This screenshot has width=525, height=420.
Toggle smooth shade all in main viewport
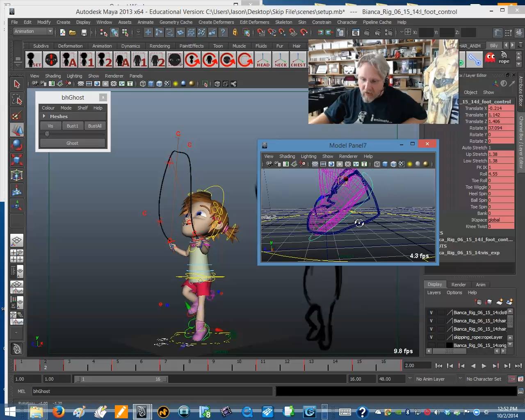click(x=151, y=84)
